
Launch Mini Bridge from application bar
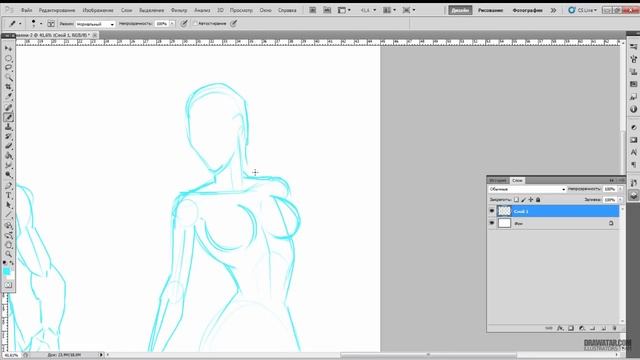327,10
